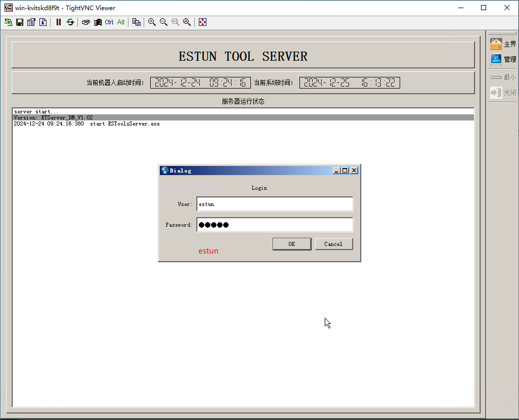519x420 pixels.
Task: Click the TightVNC Viewer title bar app icon
Action: pos(8,8)
